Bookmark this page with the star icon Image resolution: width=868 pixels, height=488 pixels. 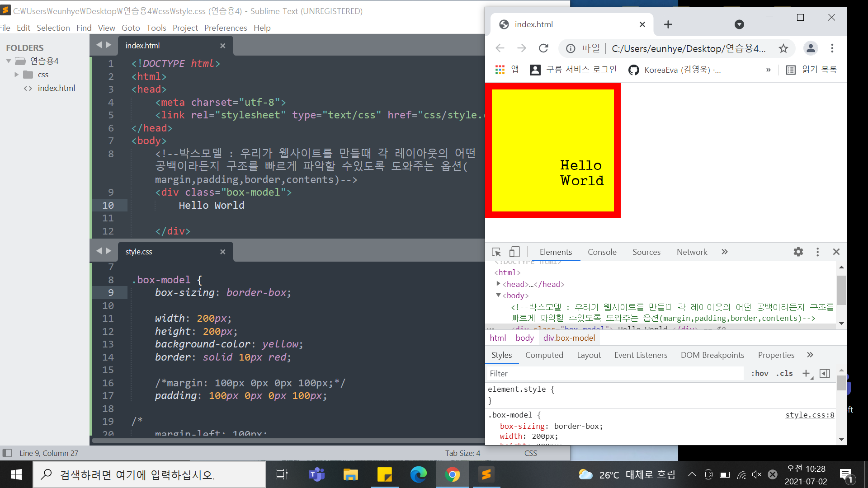coord(783,48)
